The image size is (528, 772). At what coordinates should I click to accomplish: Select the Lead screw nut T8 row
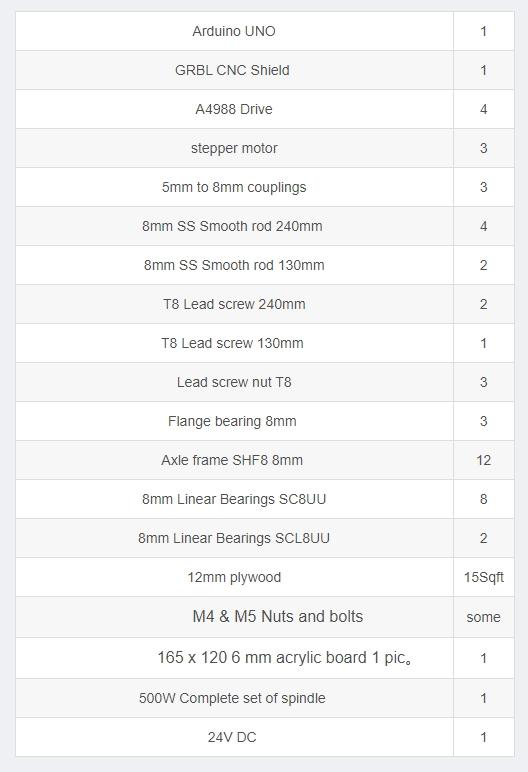click(265, 382)
